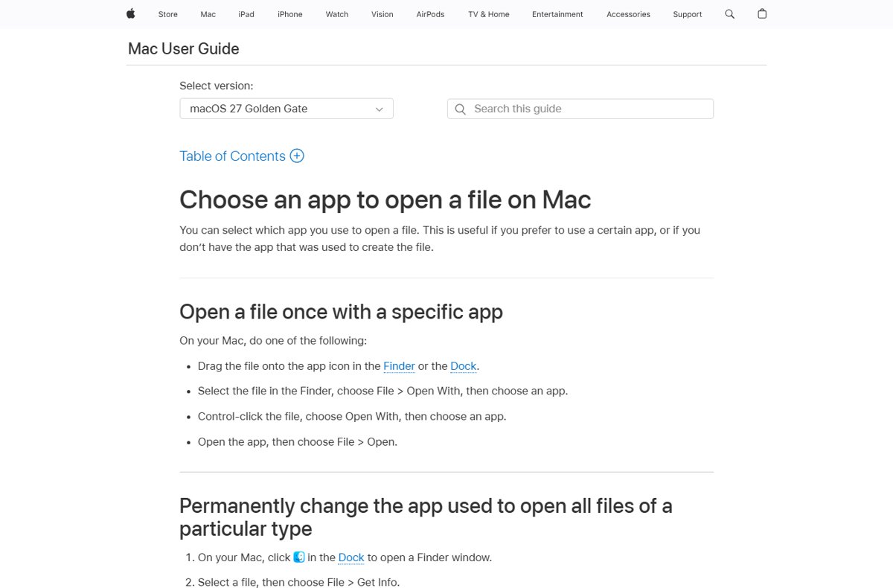The width and height of the screenshot is (893, 588).
Task: Open TV & Home menu
Action: (489, 14)
